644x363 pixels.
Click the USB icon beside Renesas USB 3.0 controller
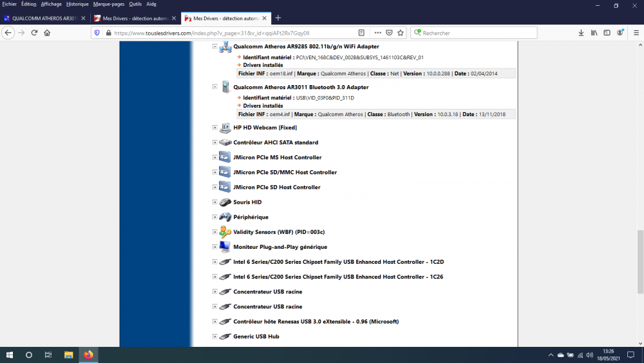[225, 322]
